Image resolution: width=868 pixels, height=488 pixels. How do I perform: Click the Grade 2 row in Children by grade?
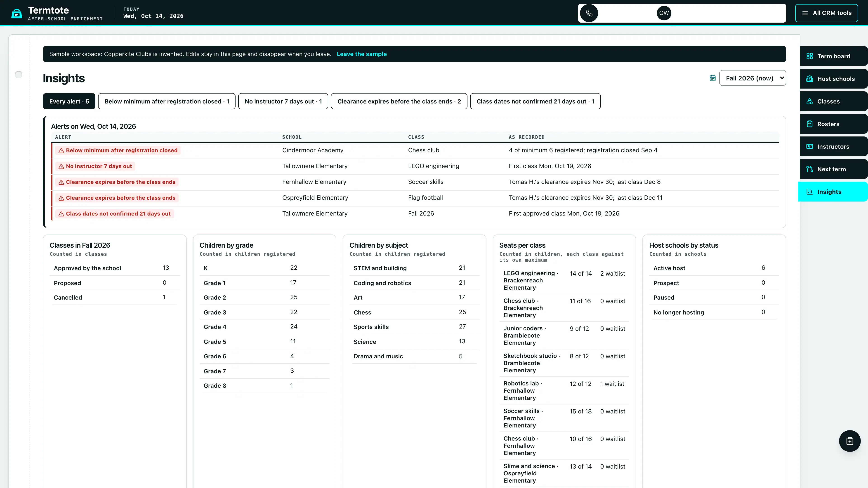[264, 297]
